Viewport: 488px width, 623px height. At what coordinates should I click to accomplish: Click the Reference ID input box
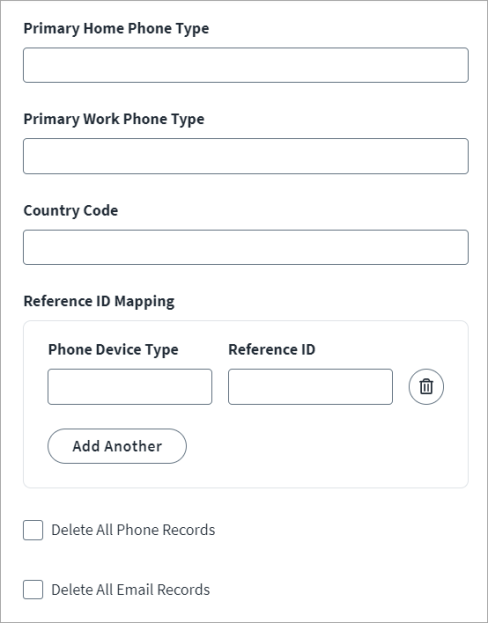310,387
